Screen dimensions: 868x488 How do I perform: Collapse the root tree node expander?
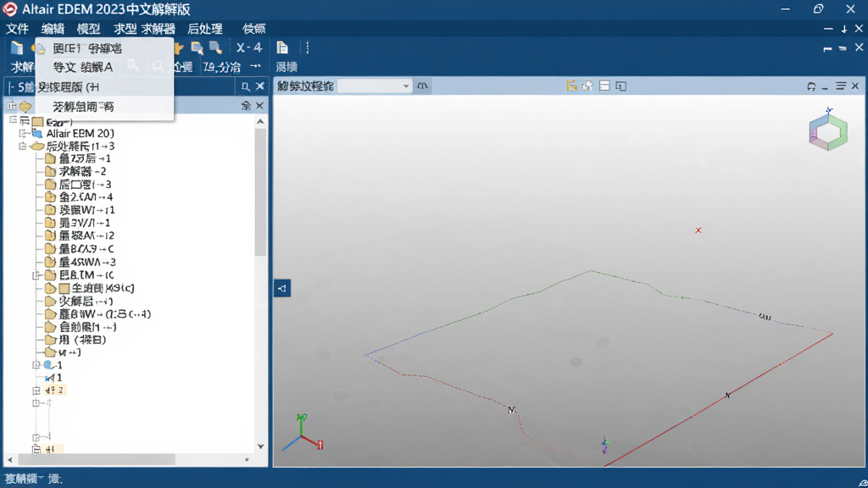click(13, 120)
